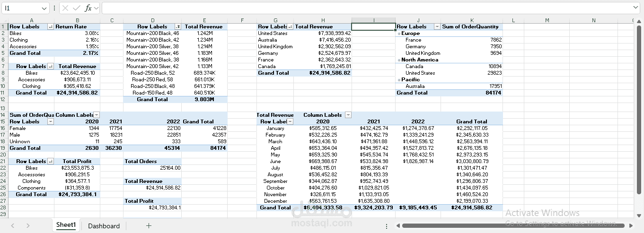Click the Canada revenue $1,769,245.81
The image size is (644, 233).
click(322, 67)
